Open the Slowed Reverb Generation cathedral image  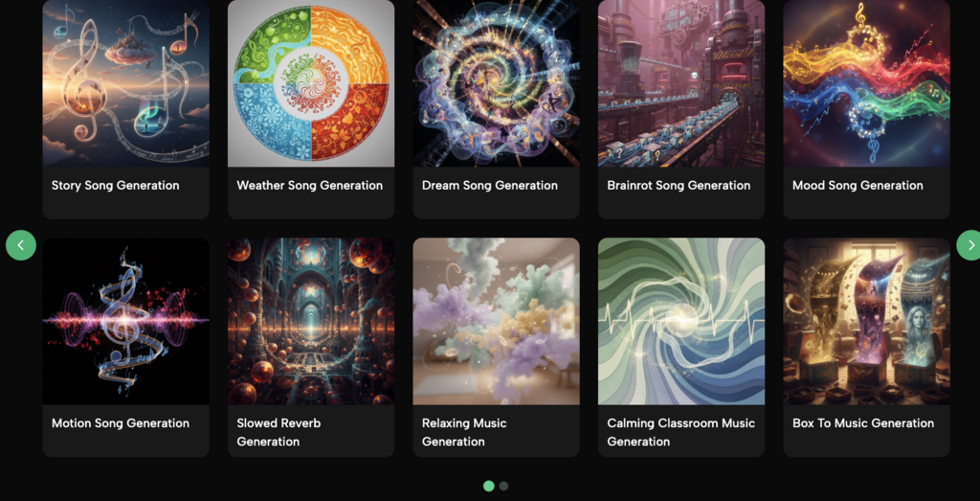[311, 321]
